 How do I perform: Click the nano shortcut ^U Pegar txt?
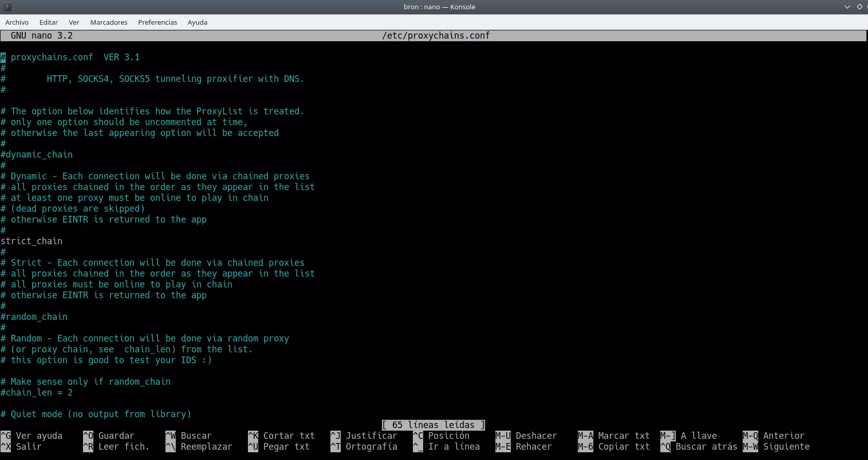[279, 447]
